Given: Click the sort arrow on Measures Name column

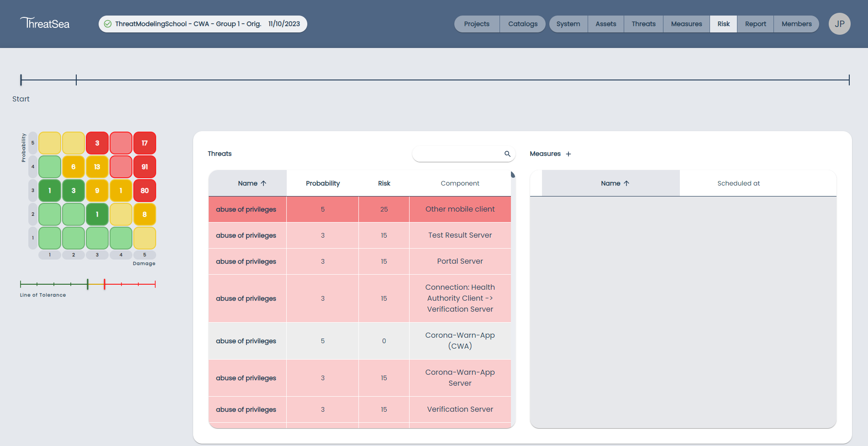Looking at the screenshot, I should click(626, 183).
